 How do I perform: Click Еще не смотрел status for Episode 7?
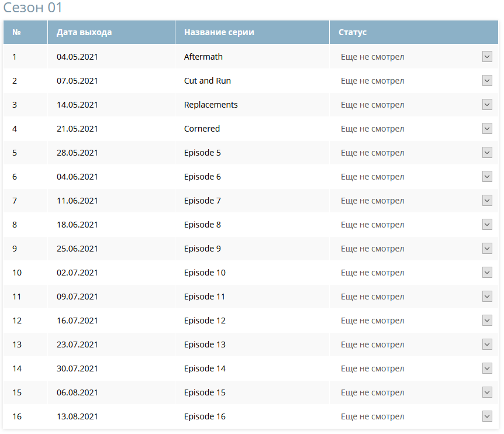pyautogui.click(x=372, y=201)
